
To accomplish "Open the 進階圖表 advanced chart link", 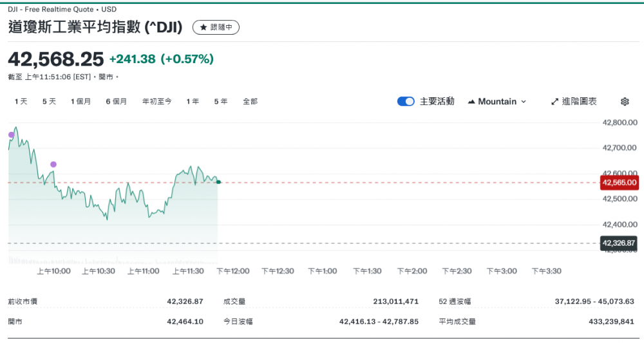I will 579,102.
